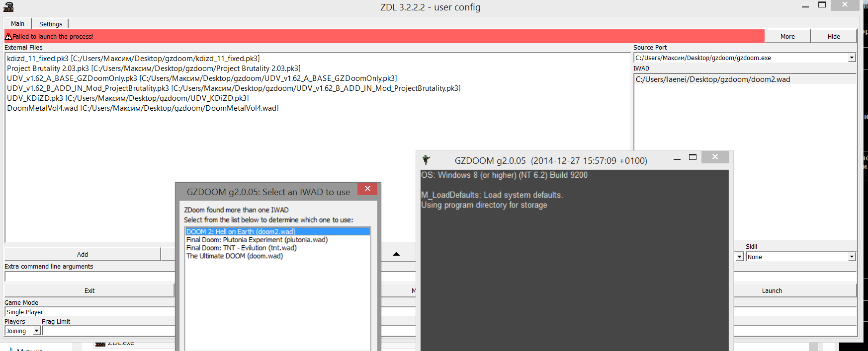Open the Settings tab
Viewport: 868px width, 351px height.
point(51,24)
